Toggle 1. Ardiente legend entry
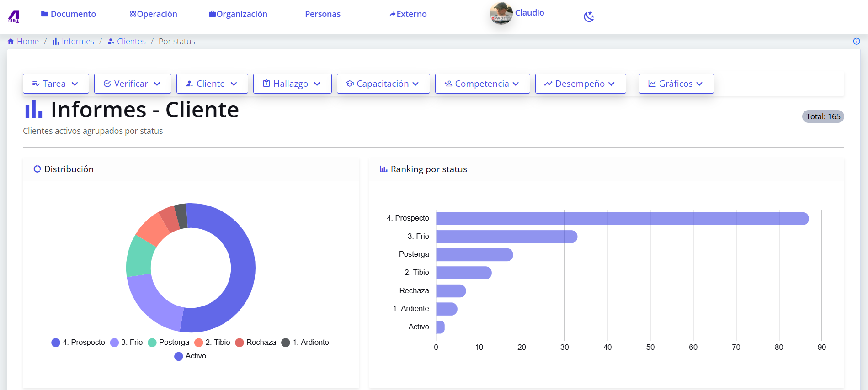This screenshot has height=390, width=868. tap(305, 343)
